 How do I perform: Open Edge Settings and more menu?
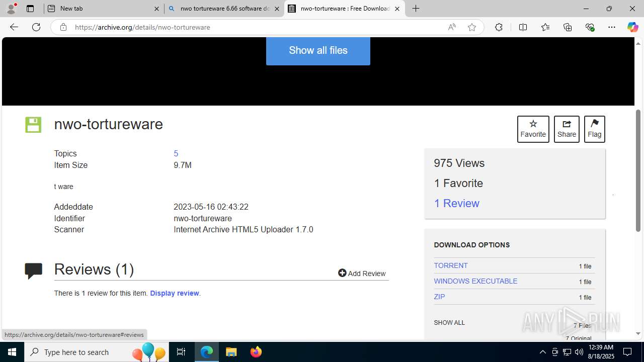(612, 27)
